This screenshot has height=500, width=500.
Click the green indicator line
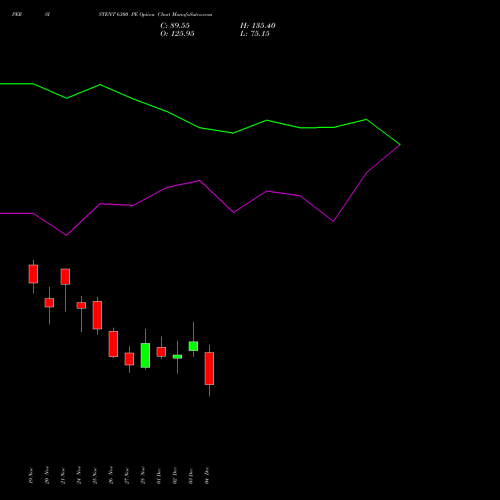(x=200, y=128)
